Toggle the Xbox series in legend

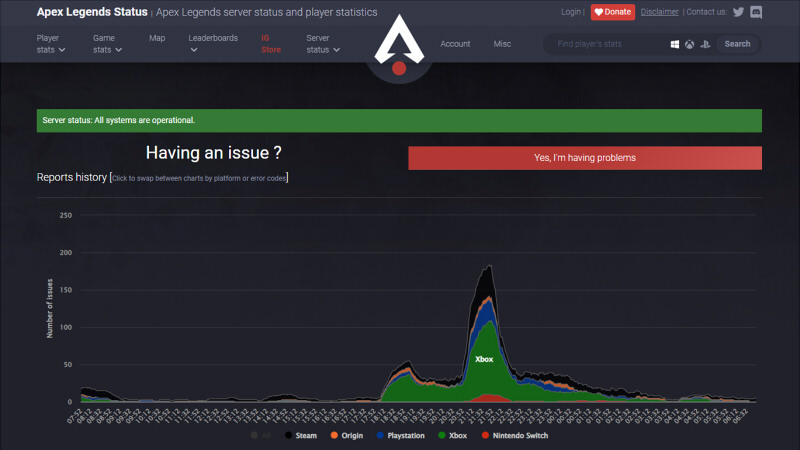coord(453,435)
